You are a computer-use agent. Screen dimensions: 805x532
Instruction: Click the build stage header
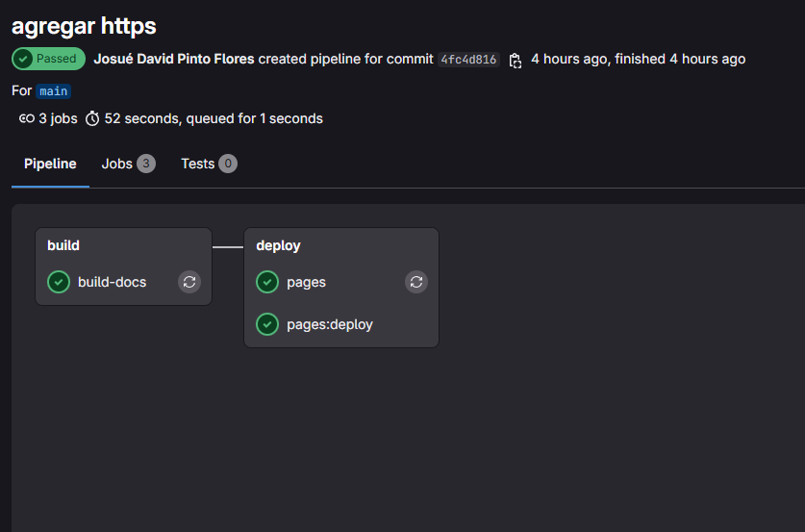[x=63, y=245]
